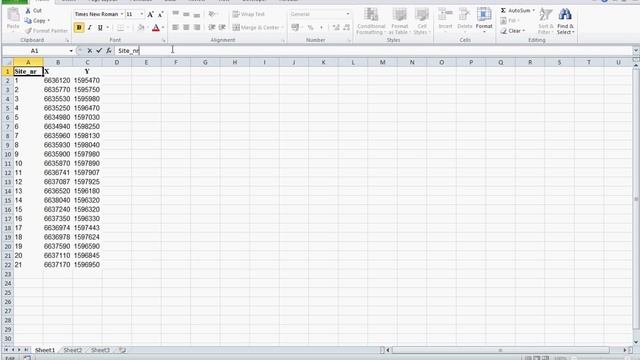Open the number format dropdown General
The image size is (640, 360).
(348, 14)
